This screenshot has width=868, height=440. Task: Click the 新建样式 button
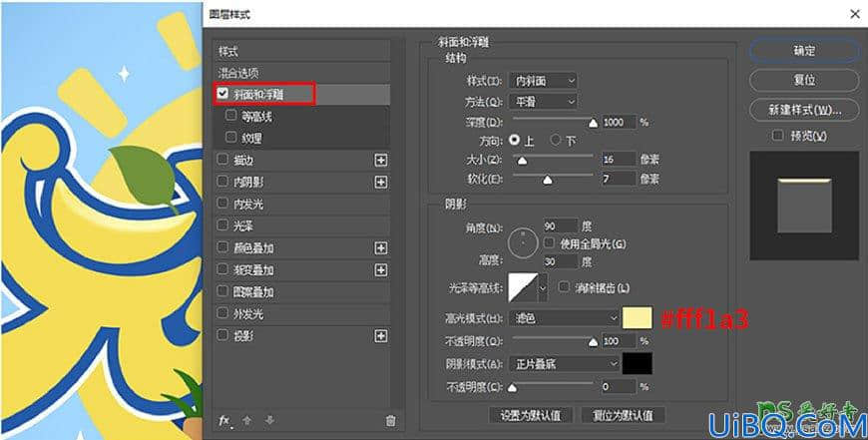(x=804, y=110)
